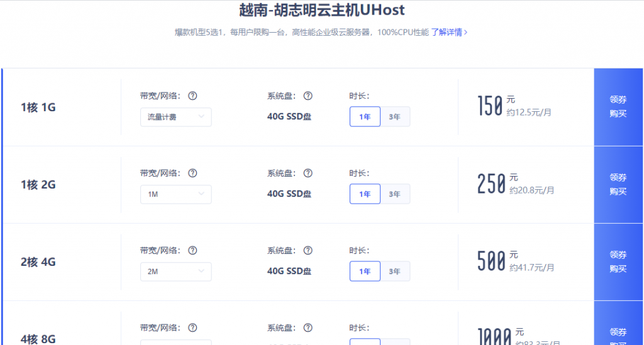The width and height of the screenshot is (644, 345).
Task: Click 领券购买 for 250元 plan
Action: 618,185
